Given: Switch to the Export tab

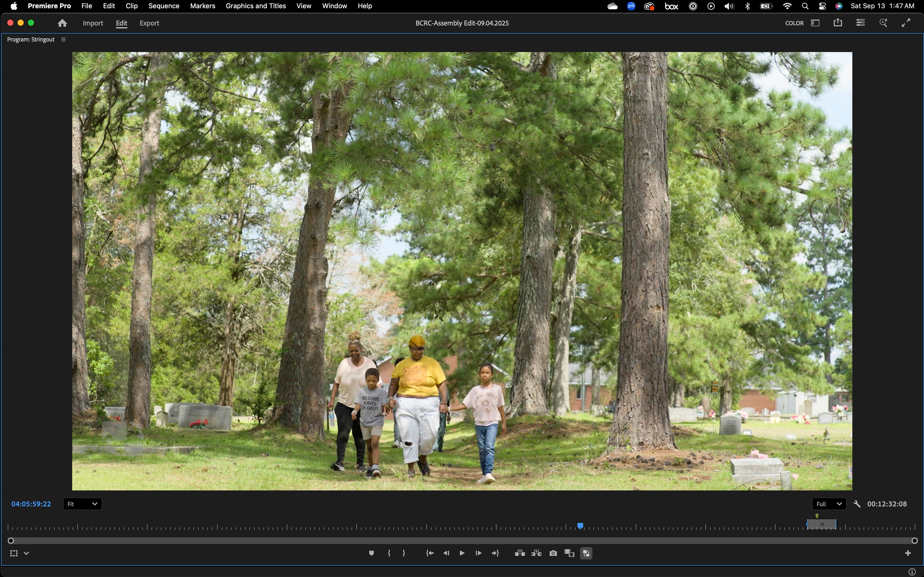Looking at the screenshot, I should (149, 23).
